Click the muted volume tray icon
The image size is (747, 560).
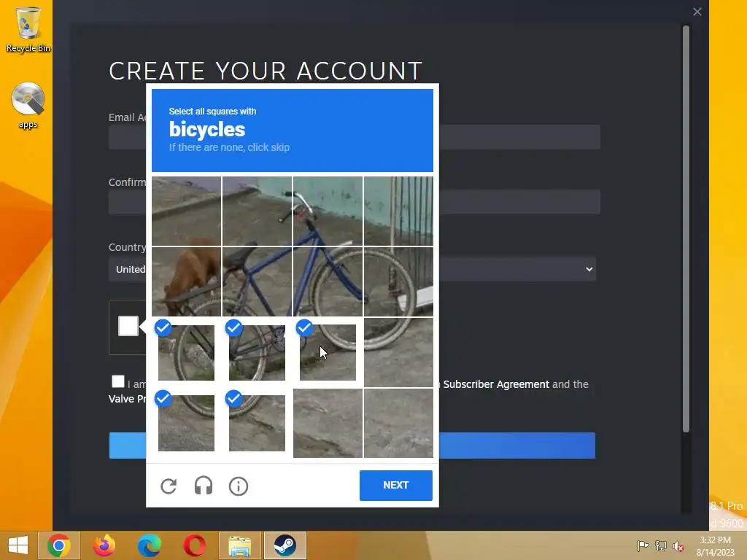pos(678,546)
